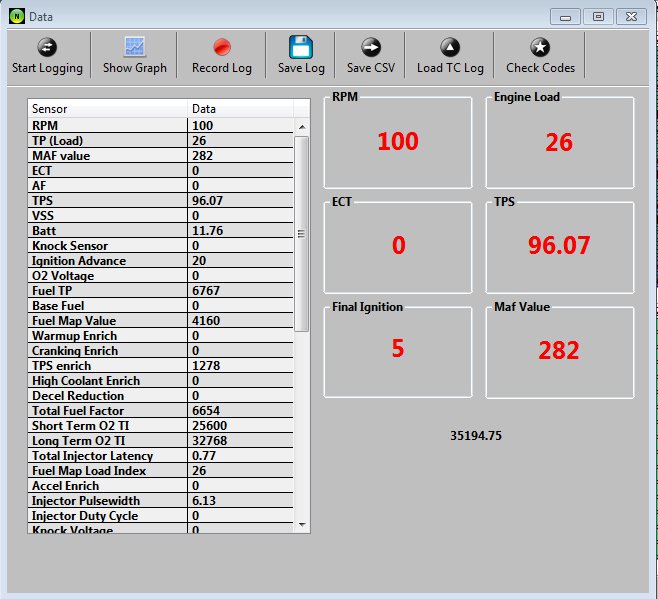Image resolution: width=658 pixels, height=599 pixels.
Task: Export data with Save CSV icon
Action: (371, 47)
